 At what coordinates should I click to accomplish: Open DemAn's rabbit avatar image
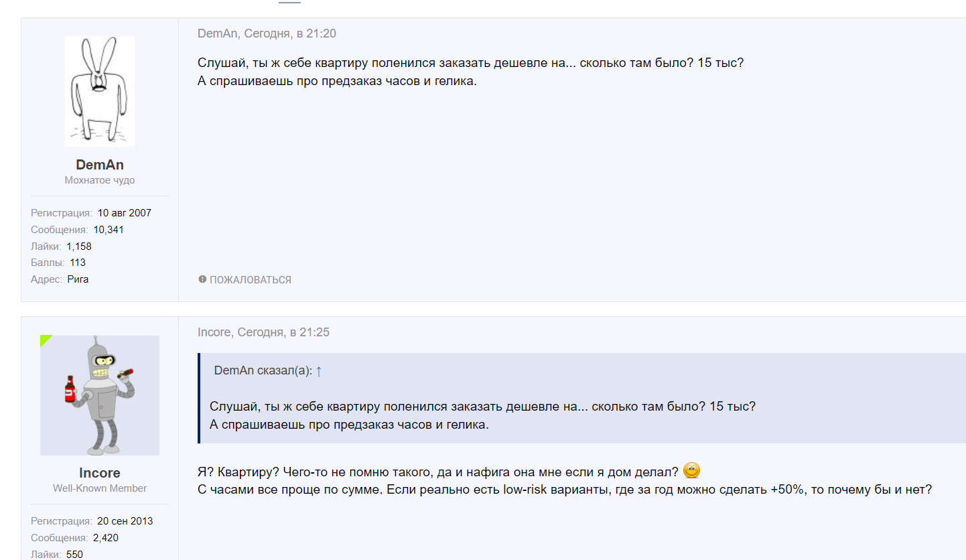pyautogui.click(x=100, y=92)
